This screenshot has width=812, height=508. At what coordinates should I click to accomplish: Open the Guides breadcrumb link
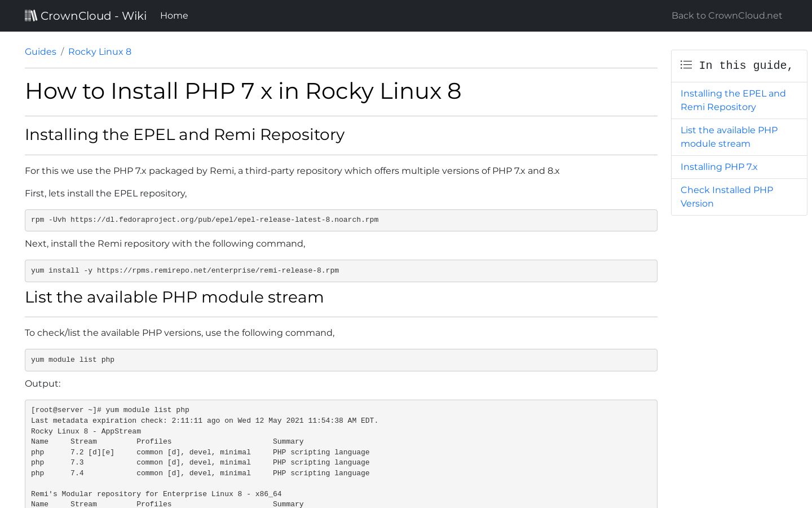(x=40, y=51)
